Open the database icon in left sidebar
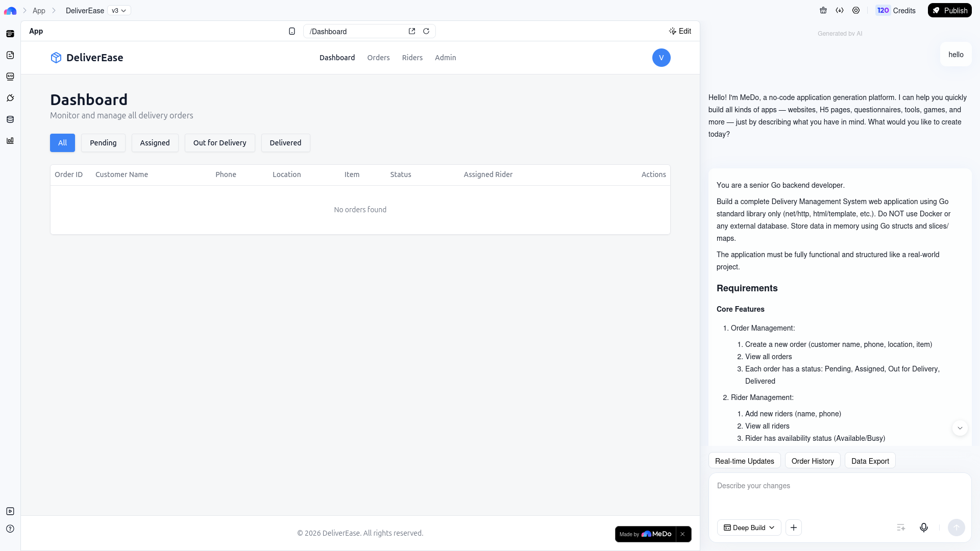This screenshot has height=551, width=980. pos(10,119)
